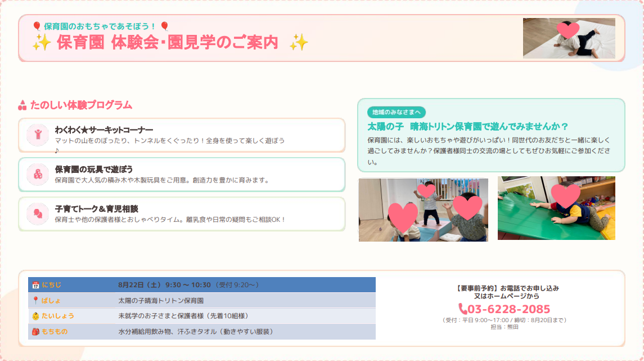Open the 子育てトーク＆育児相談 card
The height and width of the screenshot is (361, 644).
(182, 214)
